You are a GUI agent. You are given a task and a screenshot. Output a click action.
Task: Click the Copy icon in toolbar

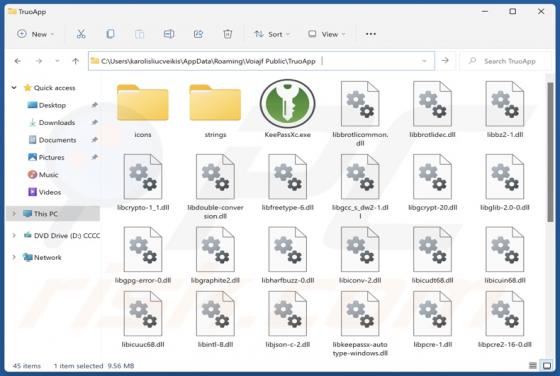[110, 34]
